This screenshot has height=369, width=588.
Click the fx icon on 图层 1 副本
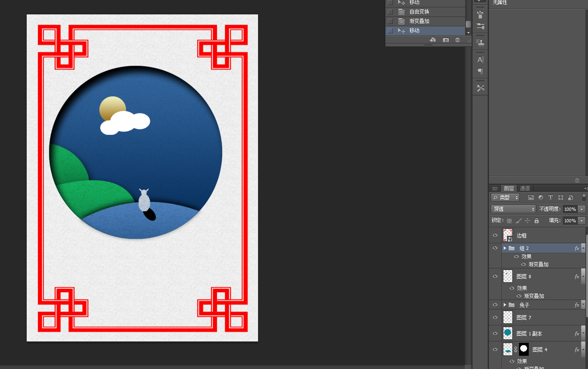point(577,334)
